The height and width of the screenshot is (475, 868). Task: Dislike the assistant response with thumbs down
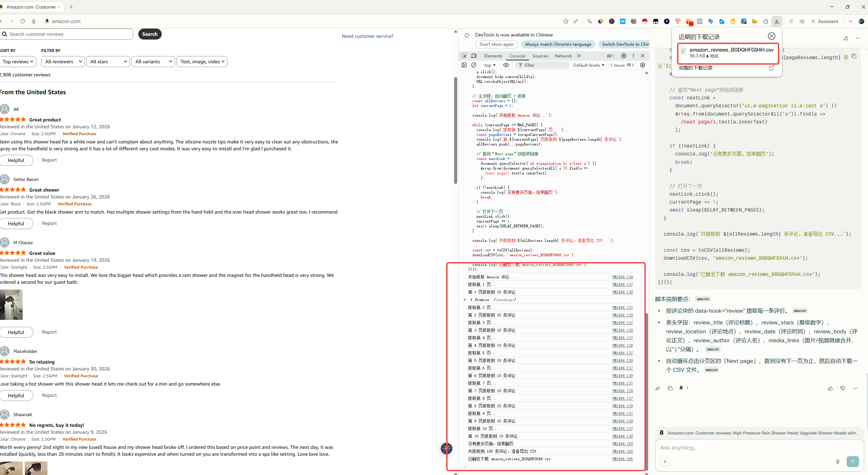click(x=843, y=388)
